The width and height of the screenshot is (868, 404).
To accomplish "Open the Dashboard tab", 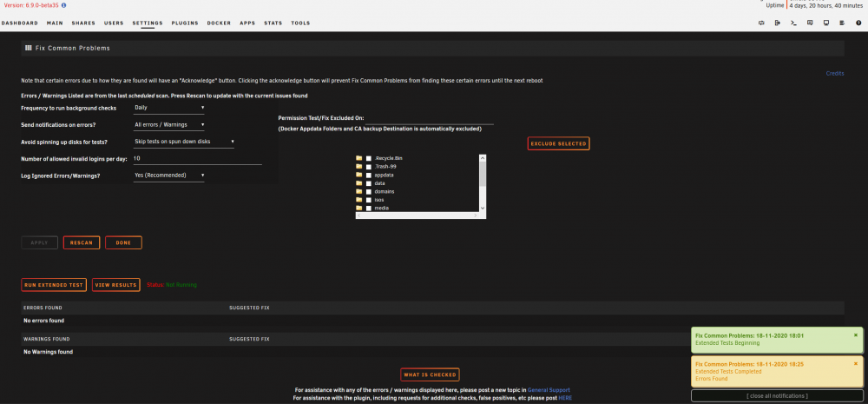I will [x=19, y=23].
